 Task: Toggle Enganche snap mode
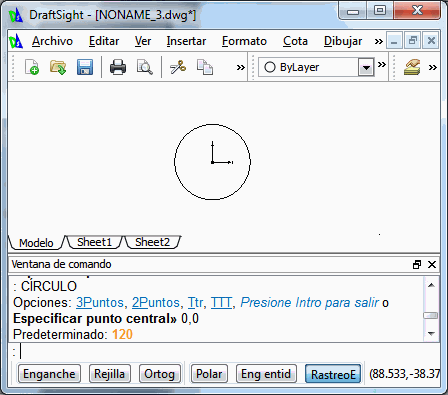tap(49, 374)
